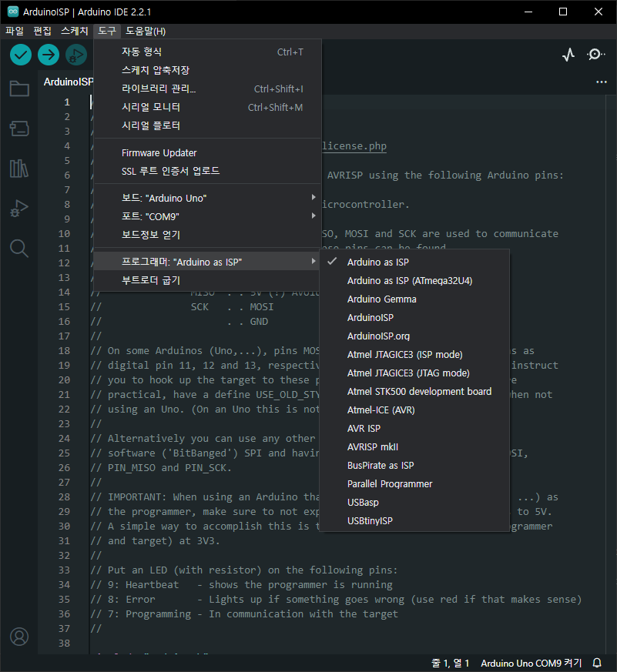Select 부트로더 굽기 menu entry
617x672 pixels.
(207, 280)
